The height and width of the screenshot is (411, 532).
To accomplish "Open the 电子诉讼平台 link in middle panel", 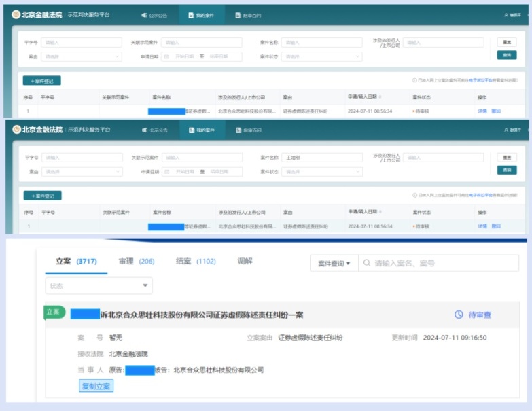I will [480, 196].
